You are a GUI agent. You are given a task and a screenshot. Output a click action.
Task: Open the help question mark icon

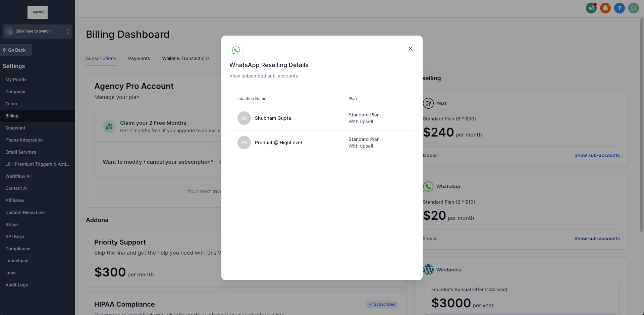pos(619,8)
